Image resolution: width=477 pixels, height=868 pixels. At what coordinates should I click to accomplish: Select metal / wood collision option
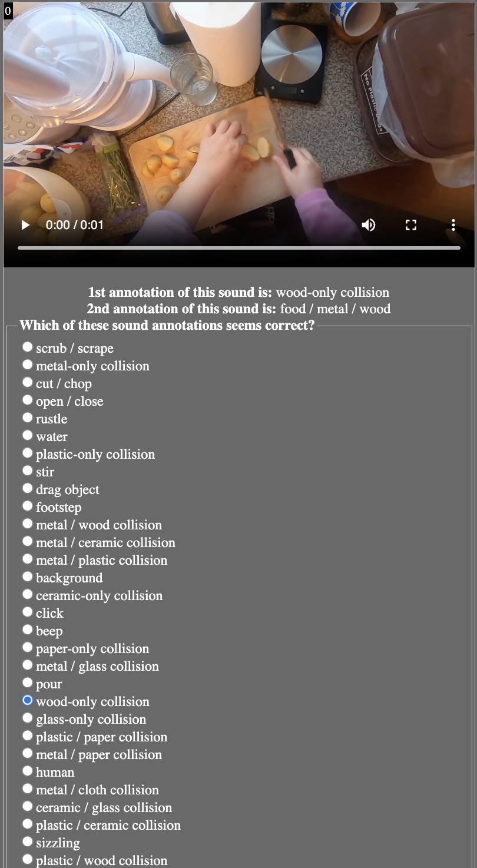tap(28, 524)
